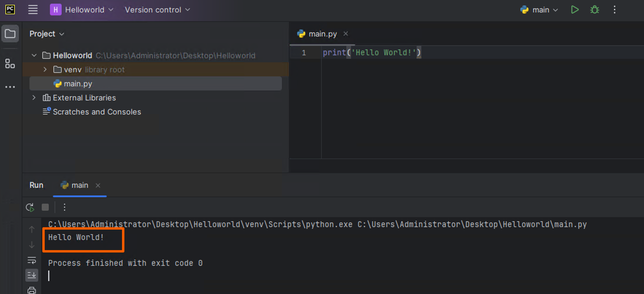The height and width of the screenshot is (294, 644).
Task: Switch to the main.py editor tab
Action: point(322,34)
